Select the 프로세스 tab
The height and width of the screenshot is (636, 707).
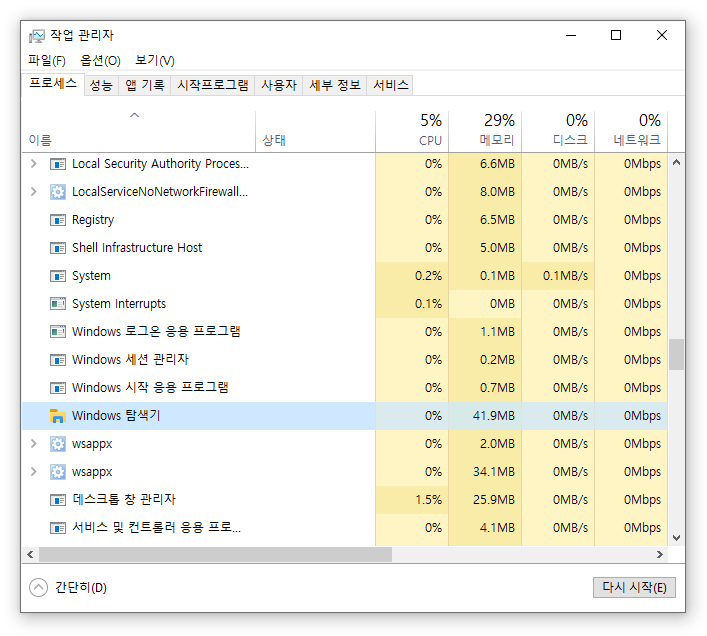tap(53, 84)
